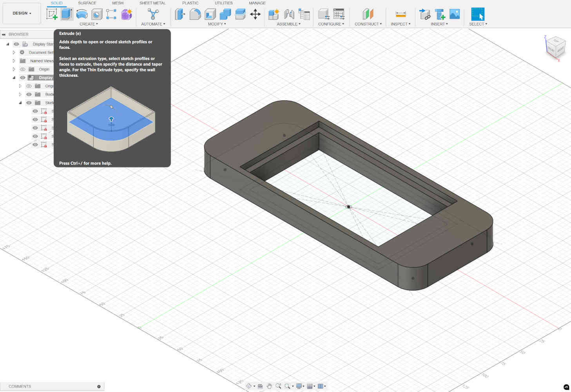Toggle visibility of Display Stand root item

coord(16,44)
